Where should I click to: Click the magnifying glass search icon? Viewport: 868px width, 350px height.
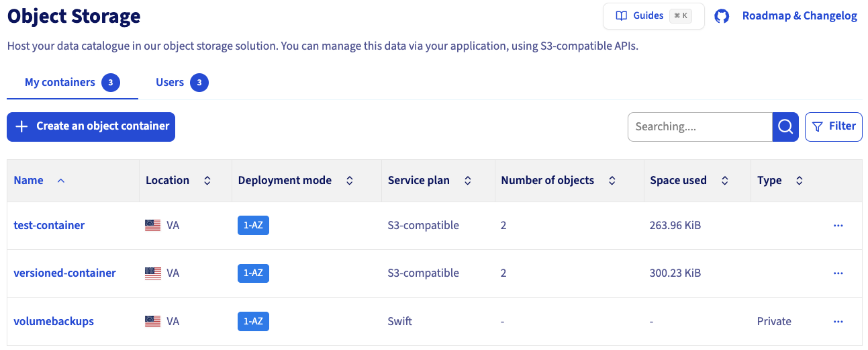click(x=785, y=127)
